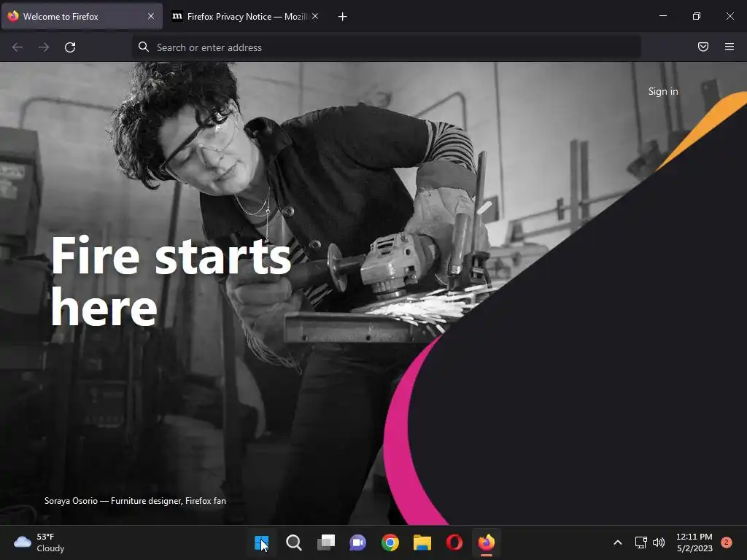
Task: Open the Windows Start menu
Action: point(261,542)
